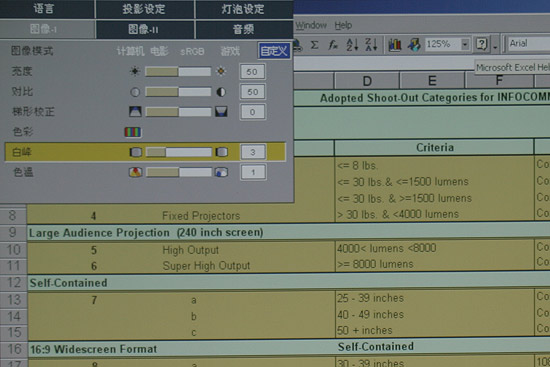This screenshot has width=550, height=367.
Task: Select the 游戏 image mode
Action: pyautogui.click(x=230, y=51)
